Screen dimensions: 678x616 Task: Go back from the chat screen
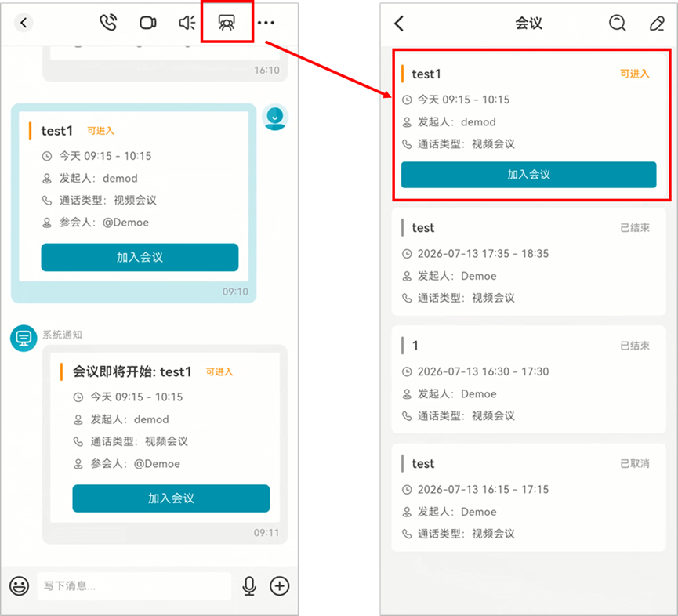pyautogui.click(x=24, y=23)
